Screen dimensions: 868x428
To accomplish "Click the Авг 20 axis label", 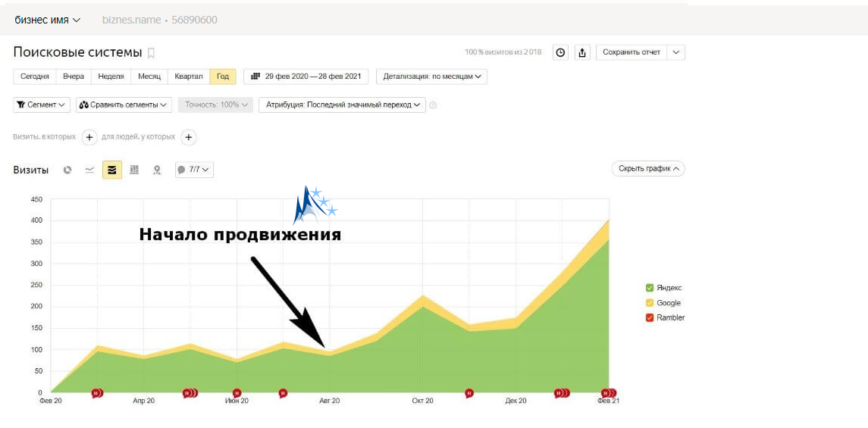I will pyautogui.click(x=329, y=401).
